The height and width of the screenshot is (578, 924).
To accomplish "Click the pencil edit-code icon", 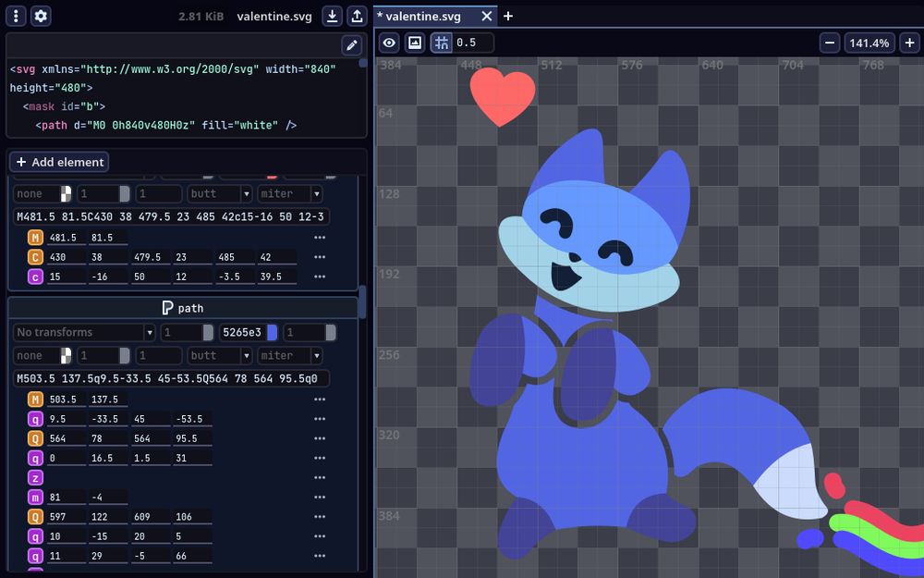I will point(352,44).
